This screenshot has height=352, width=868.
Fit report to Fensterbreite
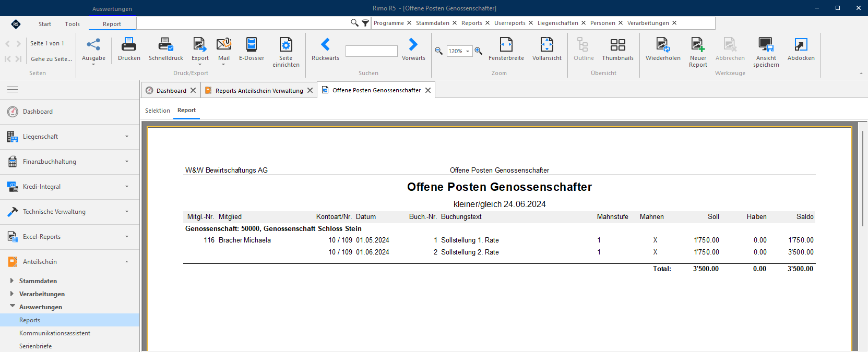pos(506,50)
